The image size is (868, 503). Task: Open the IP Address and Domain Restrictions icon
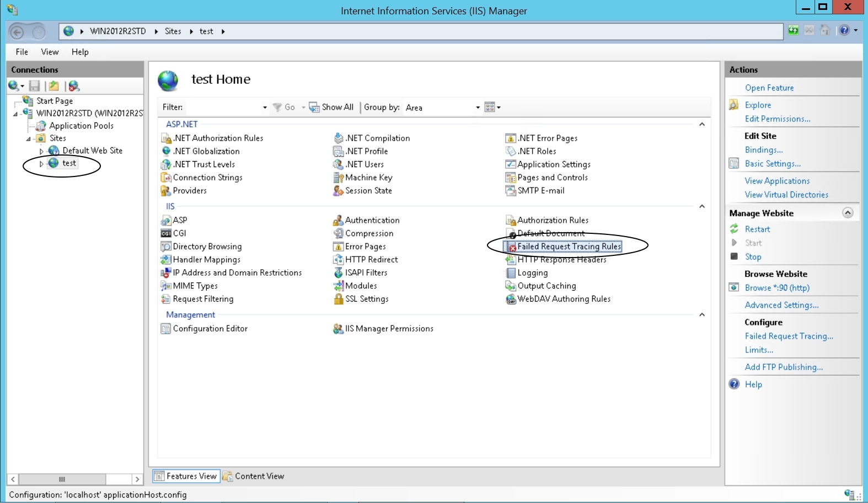tap(166, 273)
